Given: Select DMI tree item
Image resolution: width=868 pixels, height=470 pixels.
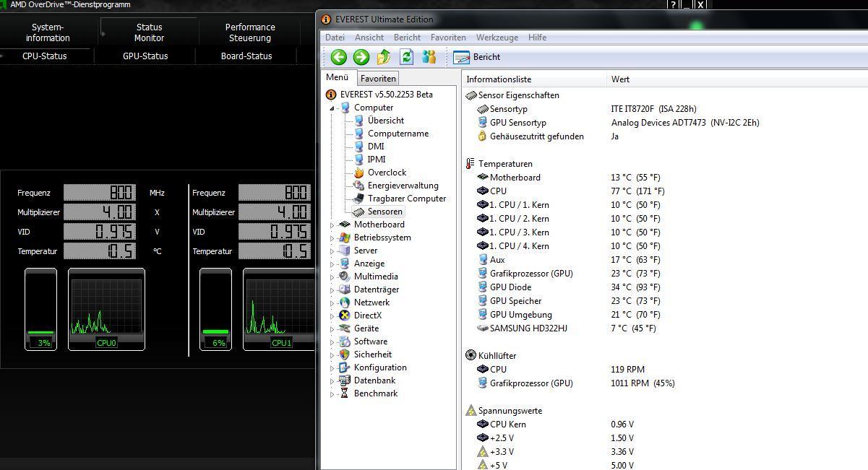Looking at the screenshot, I should tap(376, 147).
